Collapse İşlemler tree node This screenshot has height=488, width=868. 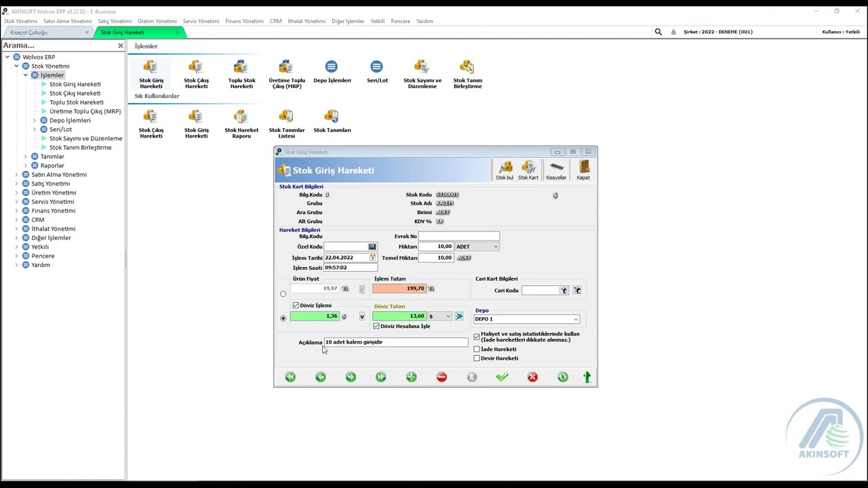(25, 75)
